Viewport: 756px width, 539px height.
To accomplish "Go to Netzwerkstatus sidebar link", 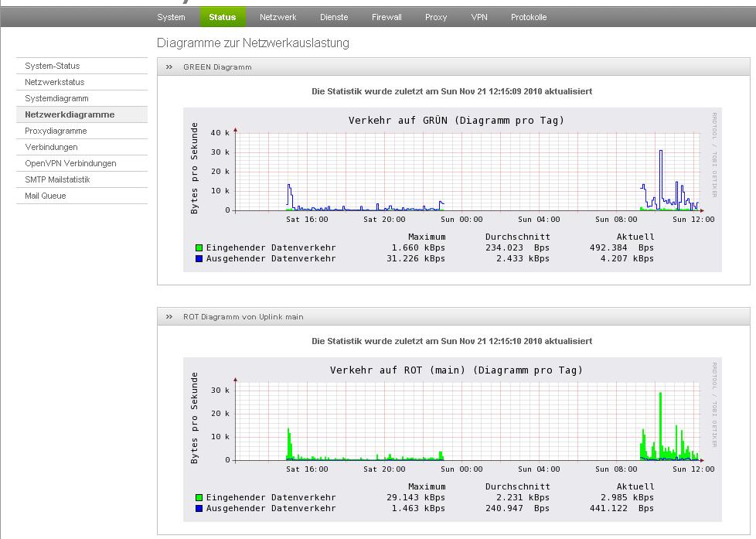I will tap(54, 82).
